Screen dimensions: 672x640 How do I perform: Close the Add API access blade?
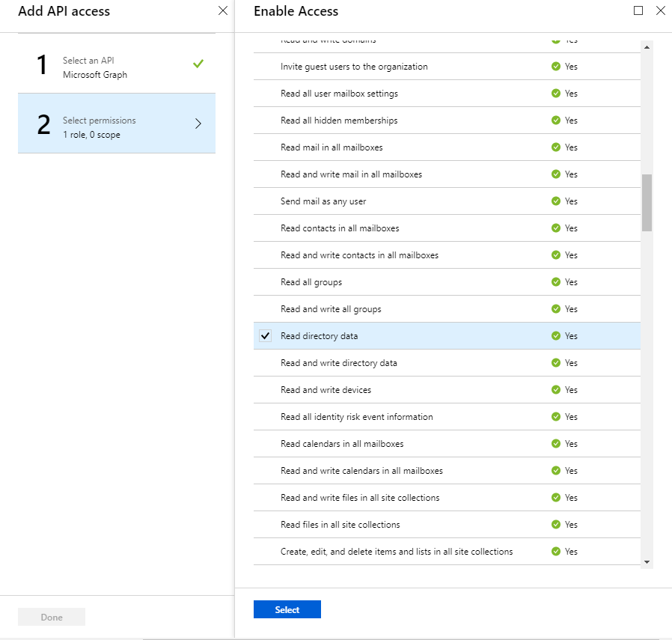pos(222,10)
